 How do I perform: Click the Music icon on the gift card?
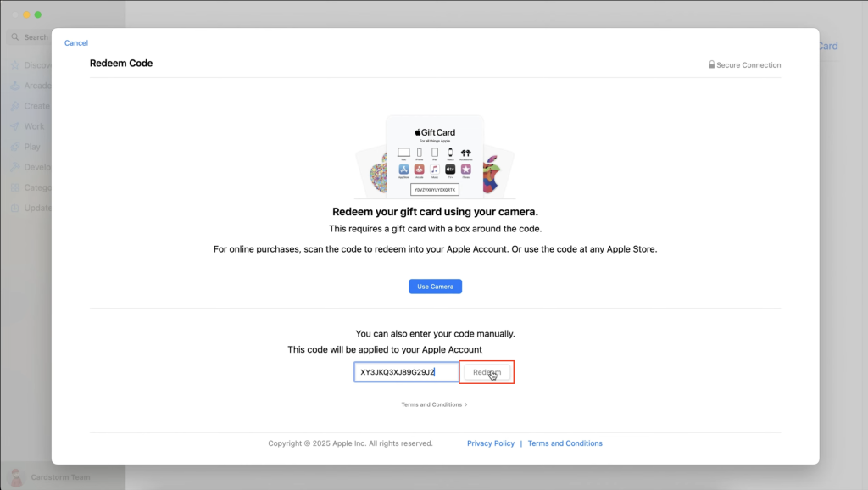pyautogui.click(x=435, y=169)
